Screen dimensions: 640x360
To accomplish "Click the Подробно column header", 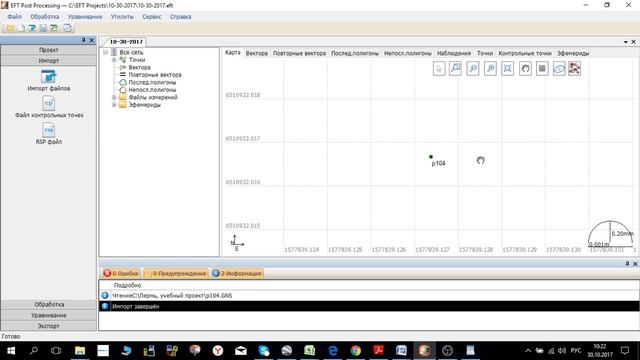I will tap(127, 285).
